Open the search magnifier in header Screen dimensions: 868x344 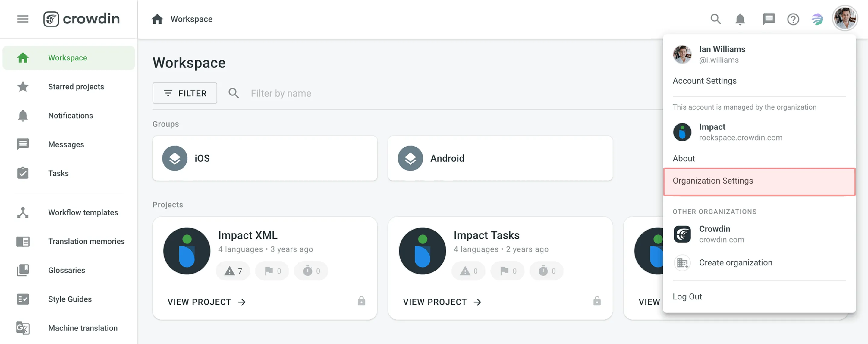tap(716, 19)
